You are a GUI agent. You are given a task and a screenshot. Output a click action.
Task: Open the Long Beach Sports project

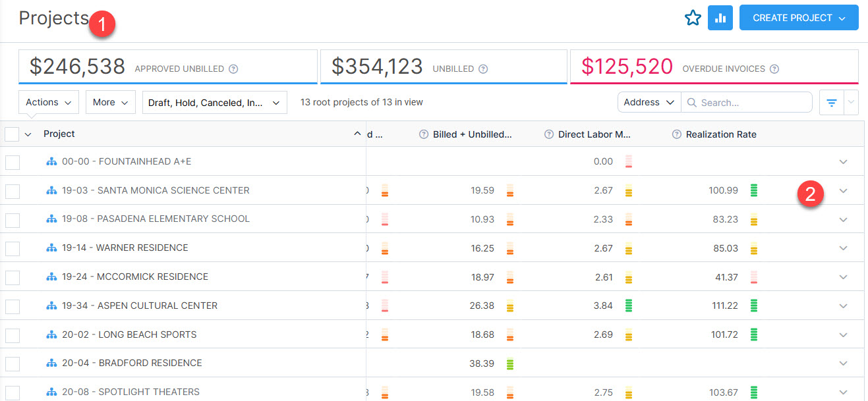coord(147,334)
